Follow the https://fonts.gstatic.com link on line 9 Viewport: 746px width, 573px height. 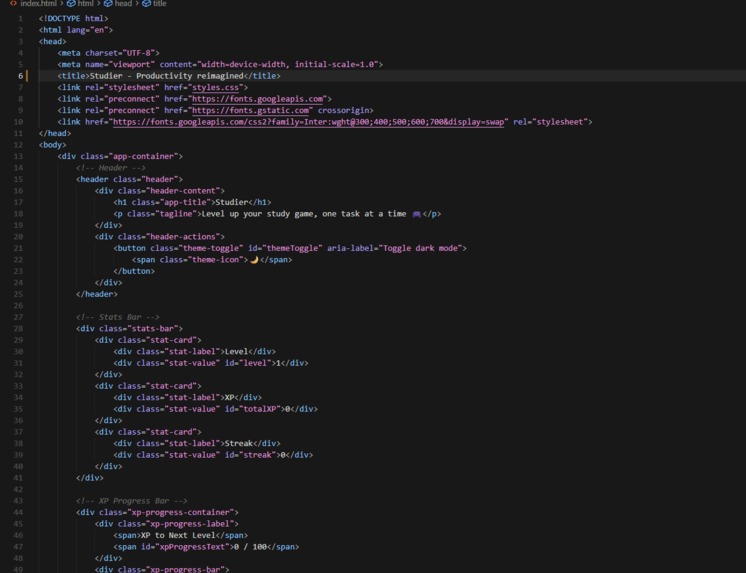pos(250,110)
